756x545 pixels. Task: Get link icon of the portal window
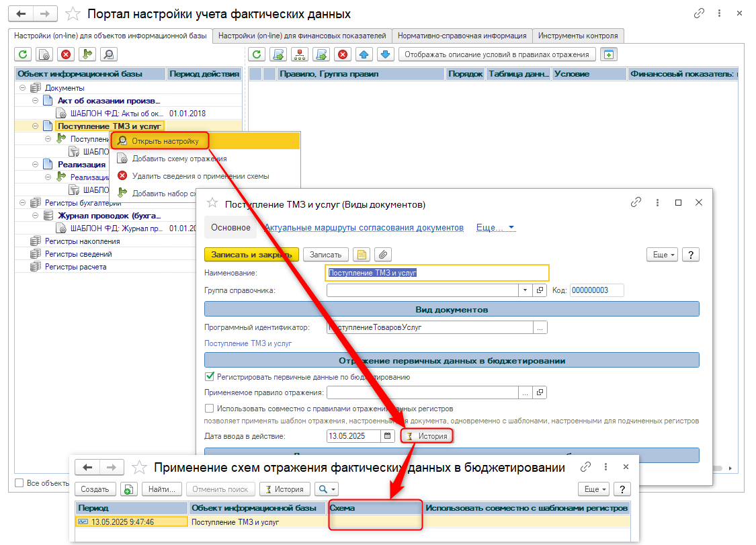point(699,13)
